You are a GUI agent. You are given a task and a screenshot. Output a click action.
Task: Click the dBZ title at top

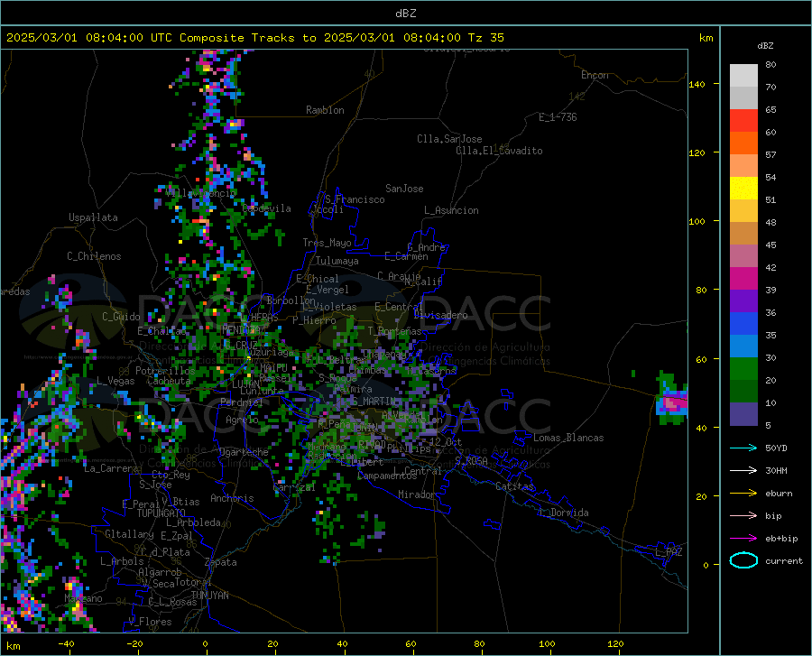405,14
